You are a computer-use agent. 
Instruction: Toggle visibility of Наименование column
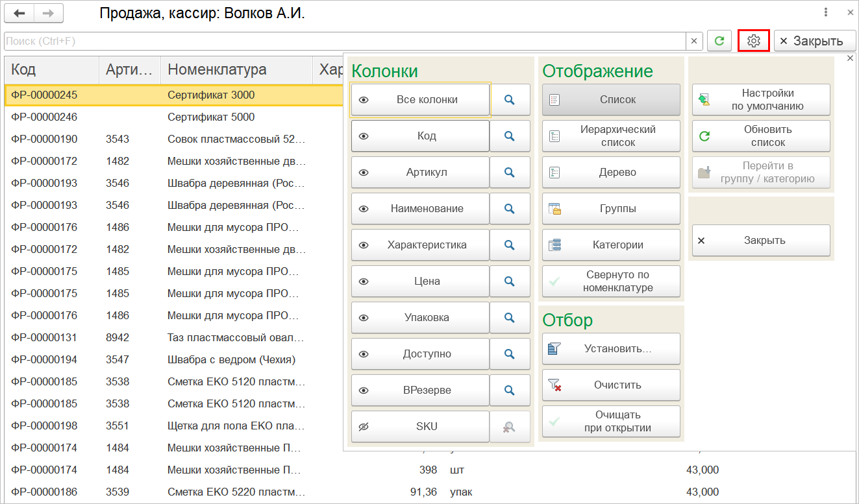[x=420, y=209]
